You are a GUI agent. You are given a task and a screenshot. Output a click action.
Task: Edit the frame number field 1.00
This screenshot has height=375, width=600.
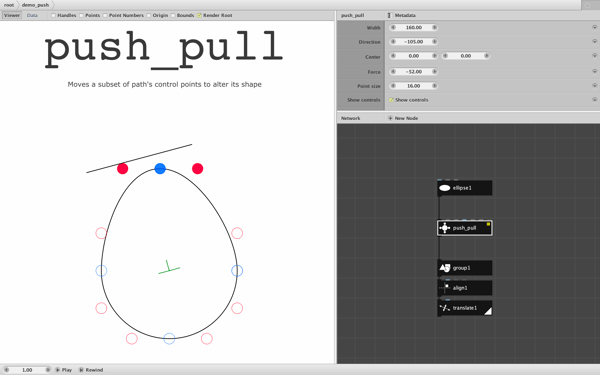point(27,370)
